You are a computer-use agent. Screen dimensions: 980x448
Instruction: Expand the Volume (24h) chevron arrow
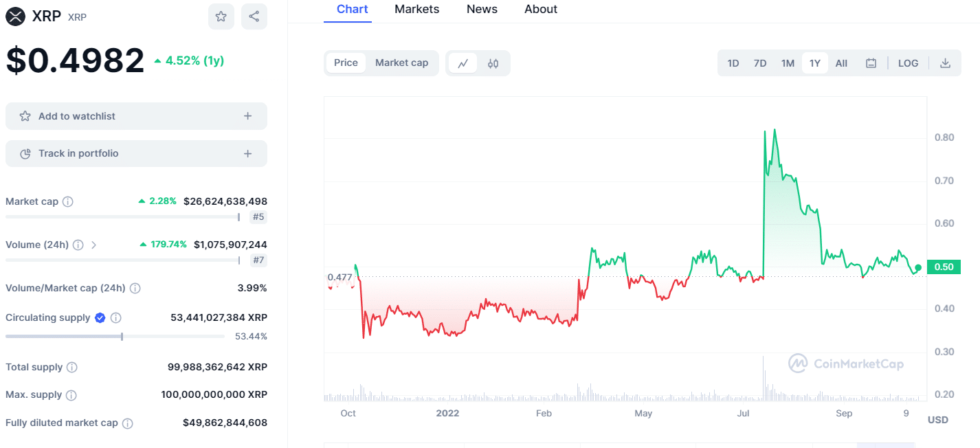click(94, 245)
